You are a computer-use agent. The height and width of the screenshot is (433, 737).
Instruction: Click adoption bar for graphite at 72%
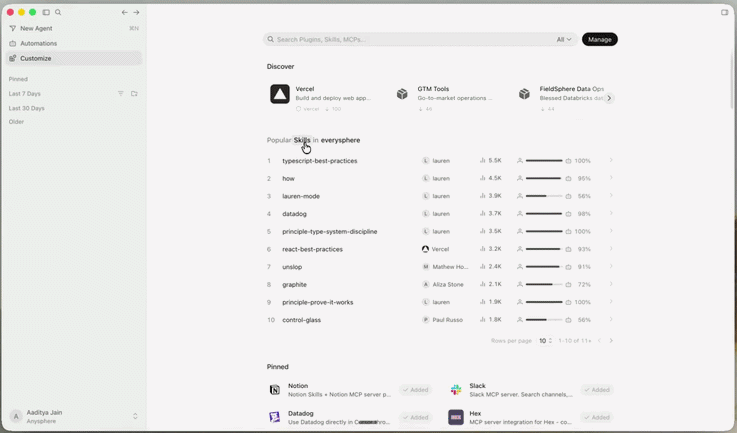click(x=544, y=284)
